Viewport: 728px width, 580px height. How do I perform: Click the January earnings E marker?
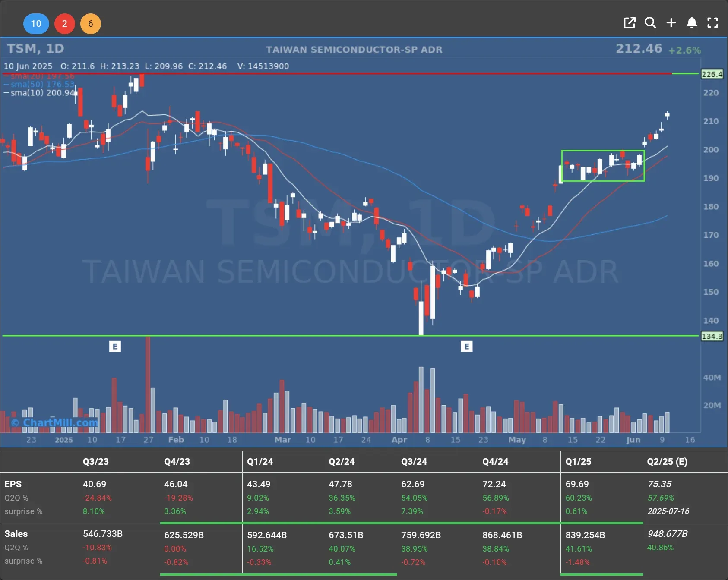(x=115, y=347)
